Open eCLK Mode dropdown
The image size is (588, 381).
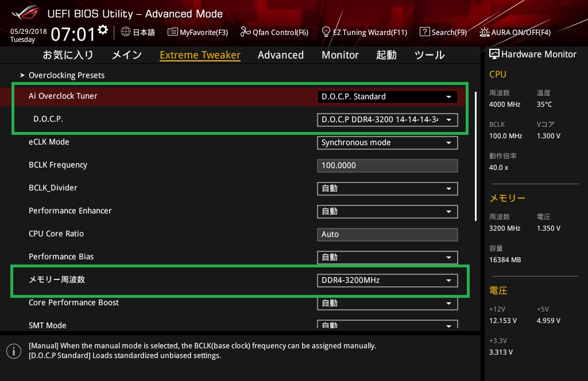[388, 143]
